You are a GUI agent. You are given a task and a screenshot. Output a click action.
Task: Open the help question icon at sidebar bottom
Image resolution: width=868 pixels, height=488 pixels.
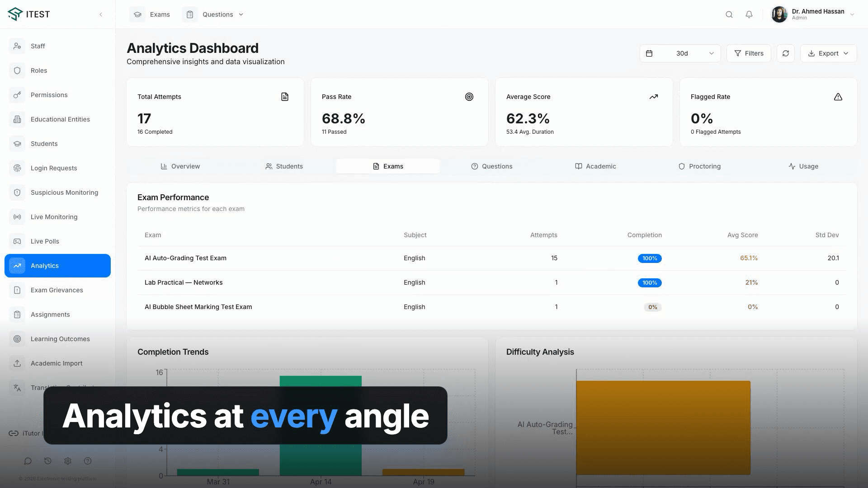tap(88, 461)
